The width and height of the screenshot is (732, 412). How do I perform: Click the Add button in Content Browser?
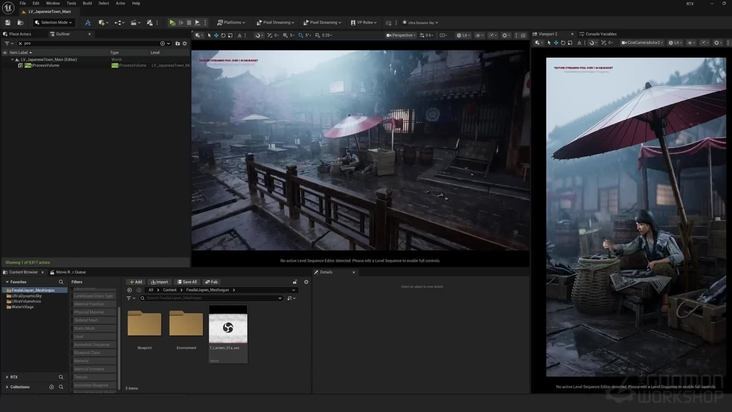pyautogui.click(x=136, y=282)
